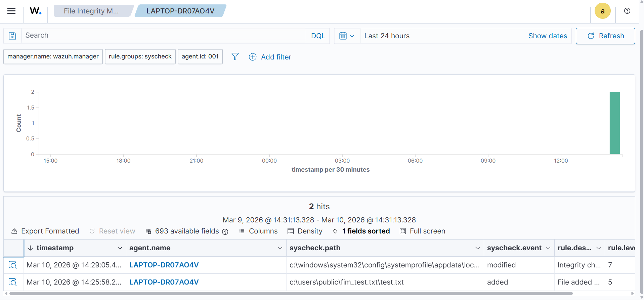This screenshot has width=644, height=300.
Task: Select the LAPTOP-DR07AO4V breadcrumb tab
Action: pyautogui.click(x=180, y=11)
